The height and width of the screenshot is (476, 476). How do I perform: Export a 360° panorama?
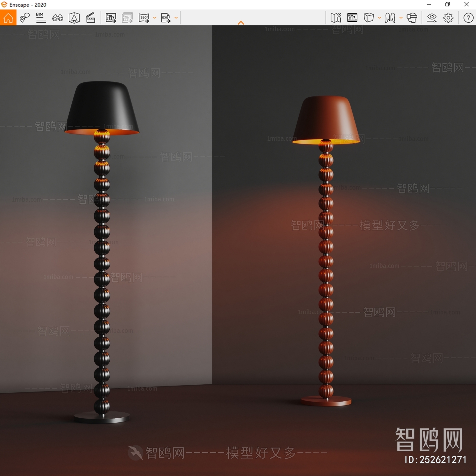(144, 18)
